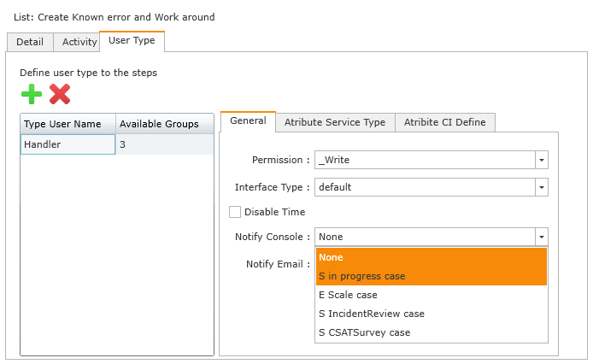
Task: Select the User Type tab
Action: click(x=132, y=41)
